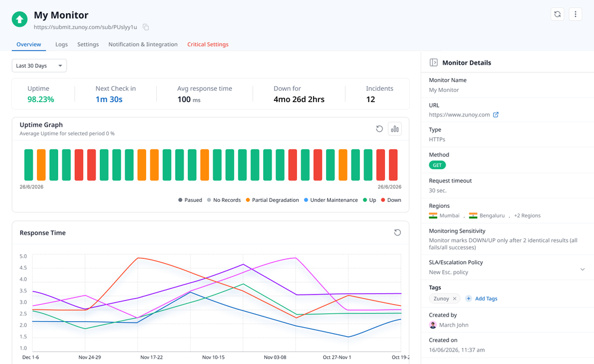The width and height of the screenshot is (594, 364).
Task: Click March John's avatar
Action: 432,325
